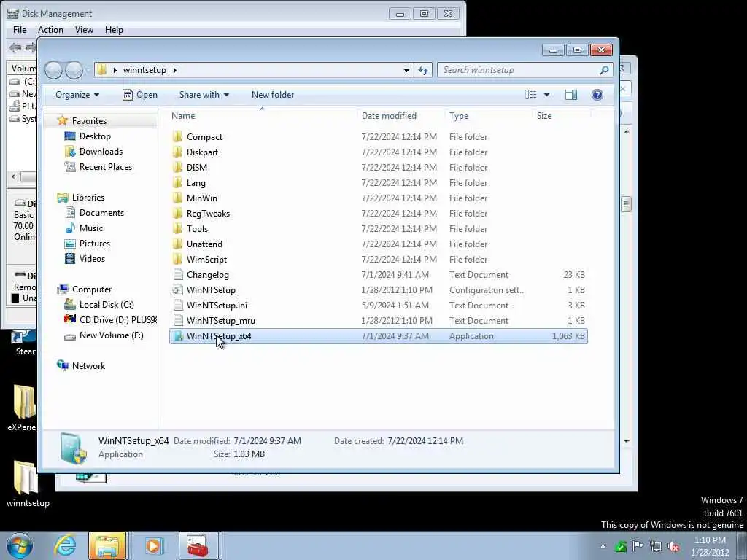The image size is (747, 560).
Task: Click the Search winntsetup field
Action: click(525, 71)
